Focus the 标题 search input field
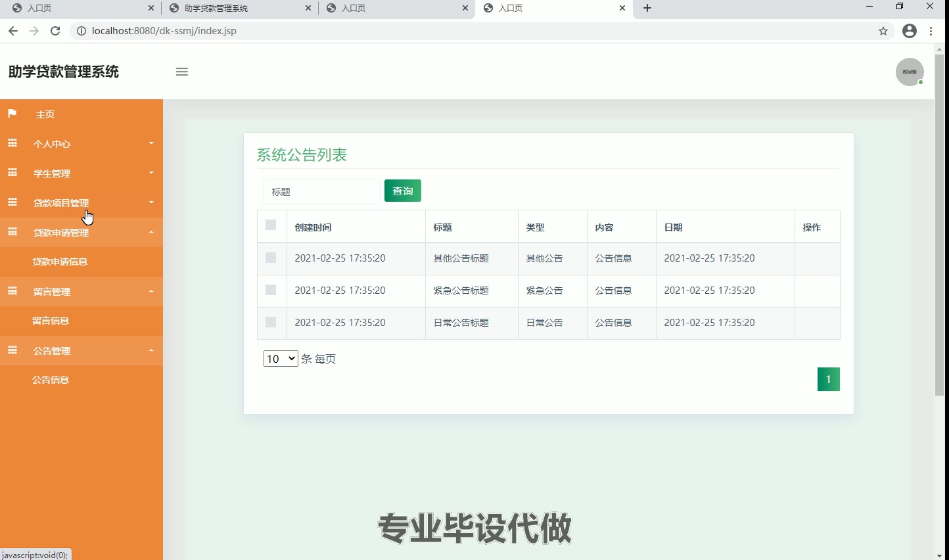 pyautogui.click(x=322, y=192)
